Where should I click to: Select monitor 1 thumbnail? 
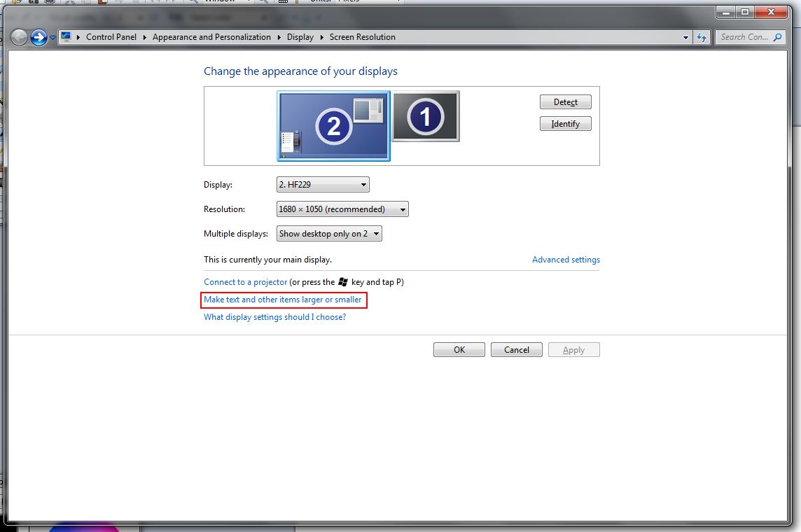(426, 116)
